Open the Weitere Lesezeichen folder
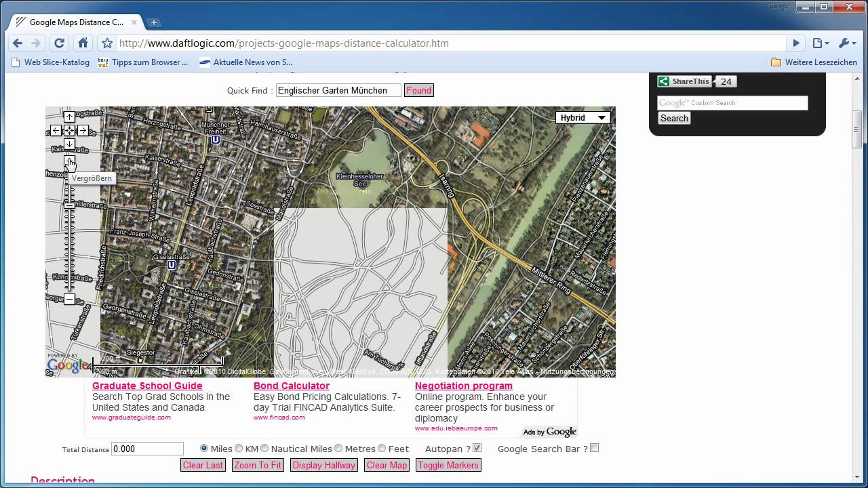The width and height of the screenshot is (868, 488). click(814, 62)
